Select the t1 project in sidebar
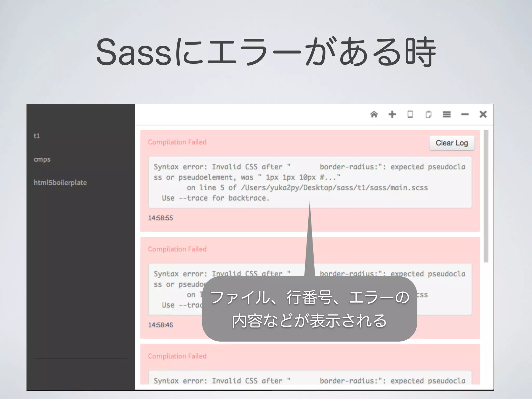The height and width of the screenshot is (399, 532). click(x=37, y=136)
